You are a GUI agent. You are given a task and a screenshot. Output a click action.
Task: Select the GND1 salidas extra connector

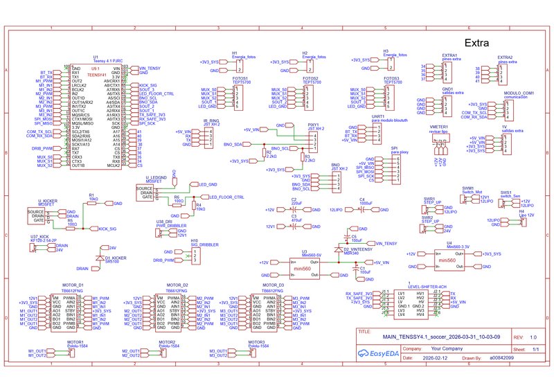447,106
